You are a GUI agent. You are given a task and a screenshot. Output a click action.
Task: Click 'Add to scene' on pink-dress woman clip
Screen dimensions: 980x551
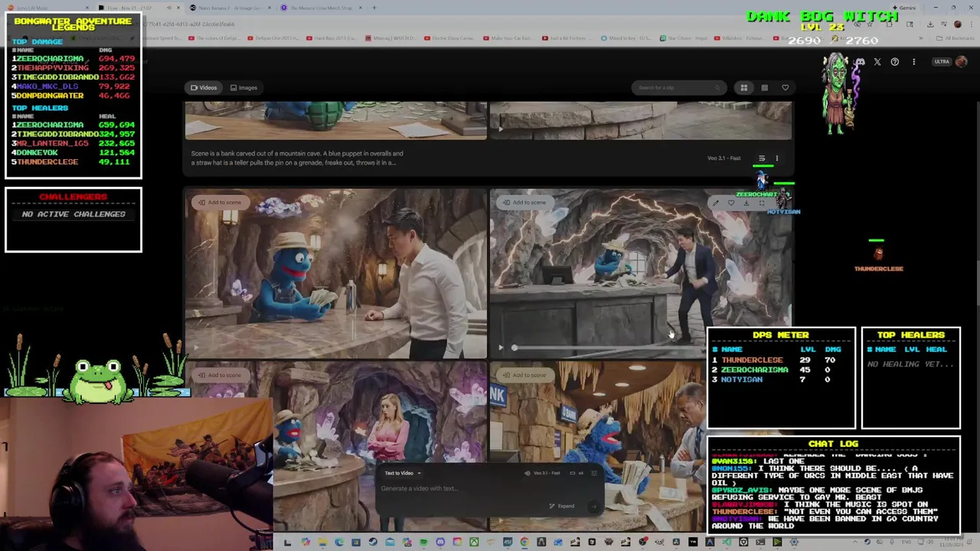pyautogui.click(x=220, y=375)
